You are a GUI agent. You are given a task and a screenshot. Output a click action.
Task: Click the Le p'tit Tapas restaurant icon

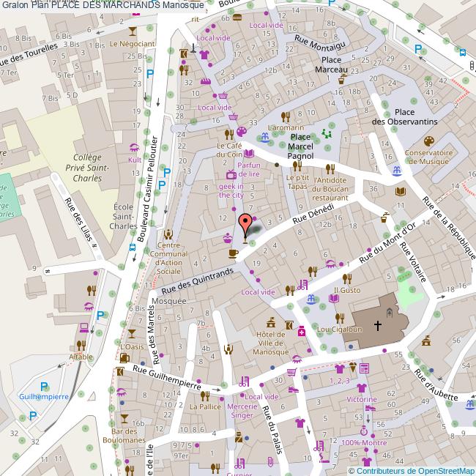coord(298,166)
